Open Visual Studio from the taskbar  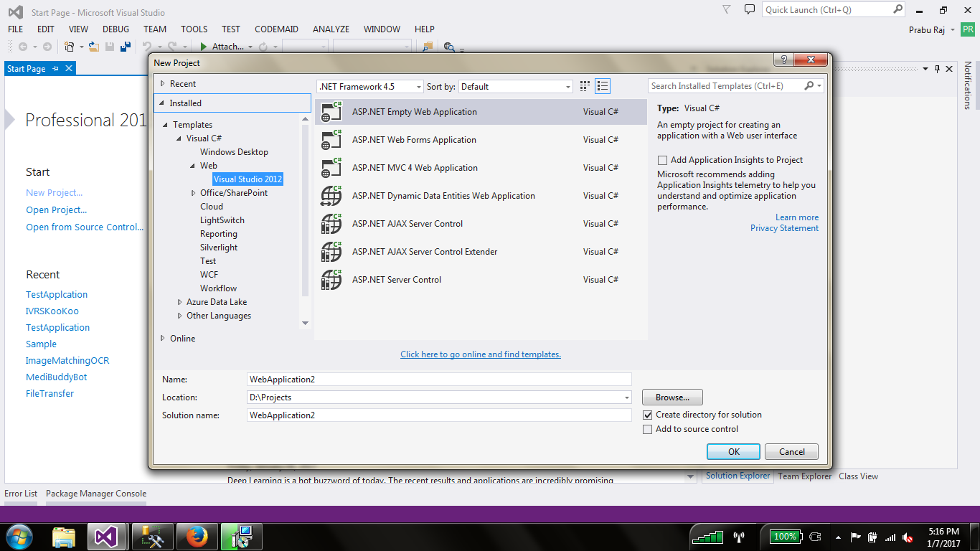pos(106,537)
